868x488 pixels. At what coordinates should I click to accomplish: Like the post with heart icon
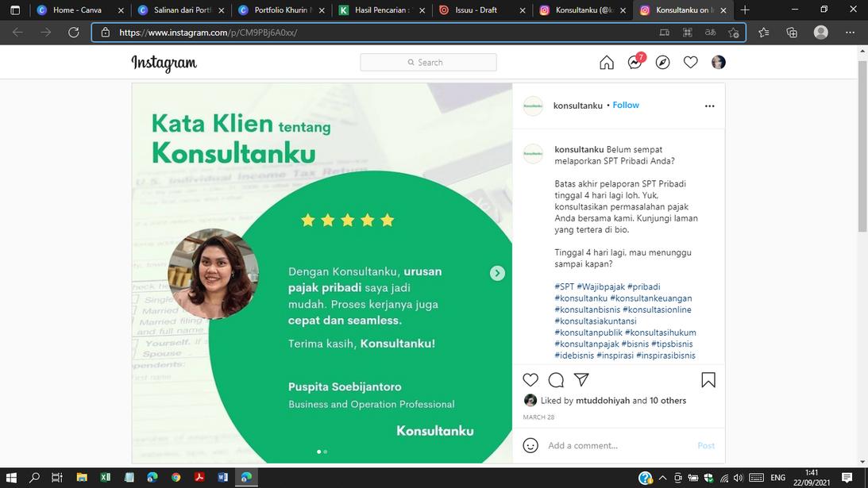[x=530, y=379]
